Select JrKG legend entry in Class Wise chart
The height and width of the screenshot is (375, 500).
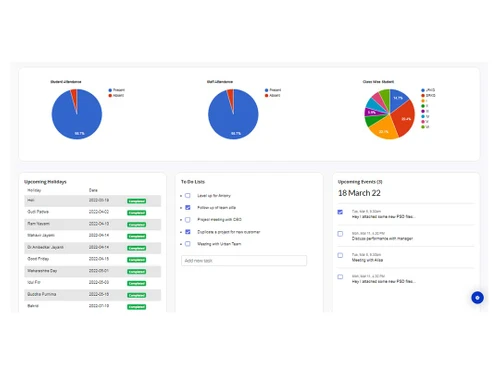click(x=428, y=90)
